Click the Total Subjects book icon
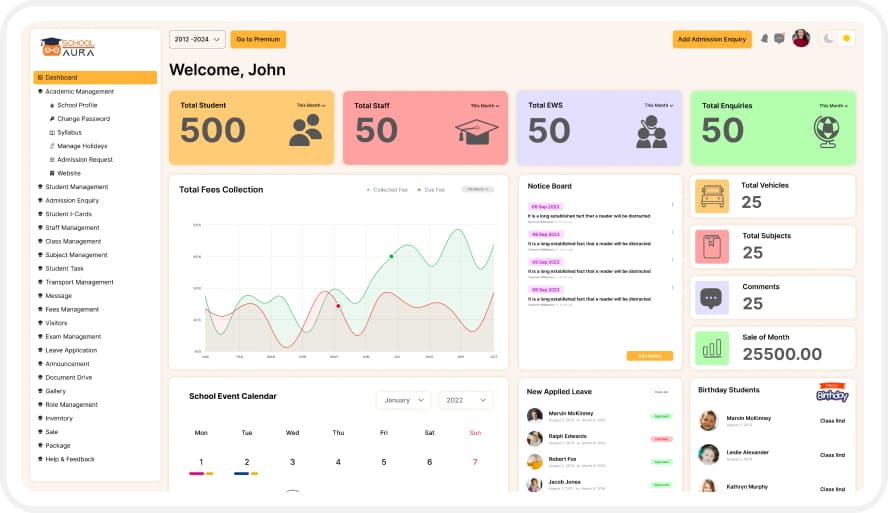 click(x=712, y=247)
